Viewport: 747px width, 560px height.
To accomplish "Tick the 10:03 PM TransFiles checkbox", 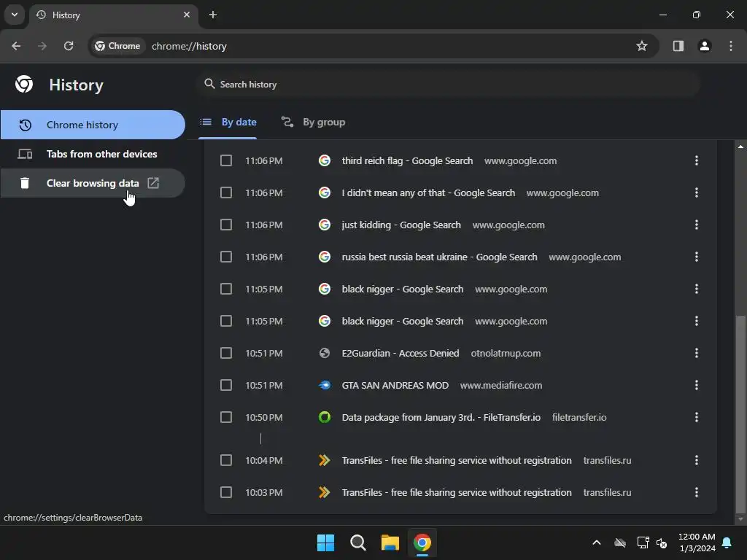I will point(226,492).
